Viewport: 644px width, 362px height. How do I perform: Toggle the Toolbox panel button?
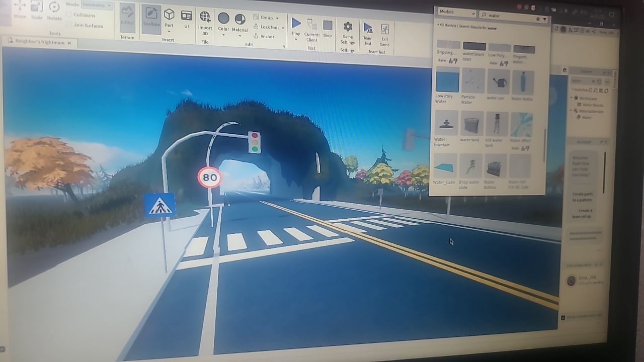(x=151, y=19)
